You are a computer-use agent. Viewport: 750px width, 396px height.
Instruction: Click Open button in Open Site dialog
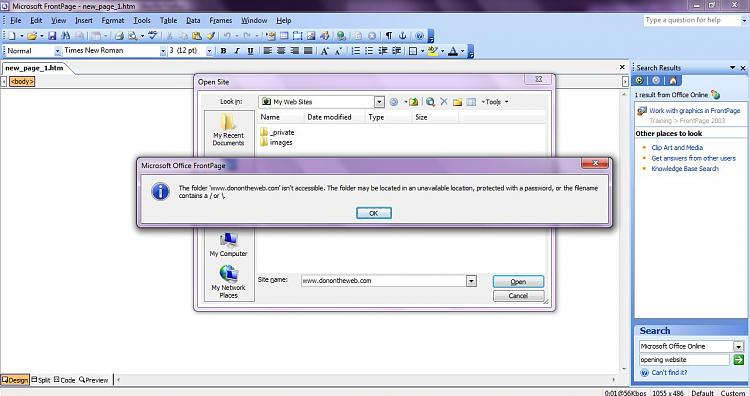pos(518,282)
